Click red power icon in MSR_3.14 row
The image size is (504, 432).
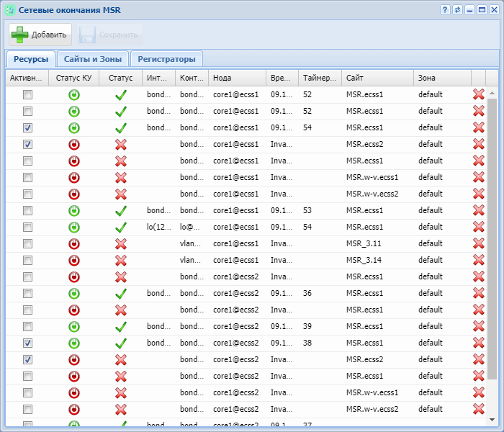73,260
